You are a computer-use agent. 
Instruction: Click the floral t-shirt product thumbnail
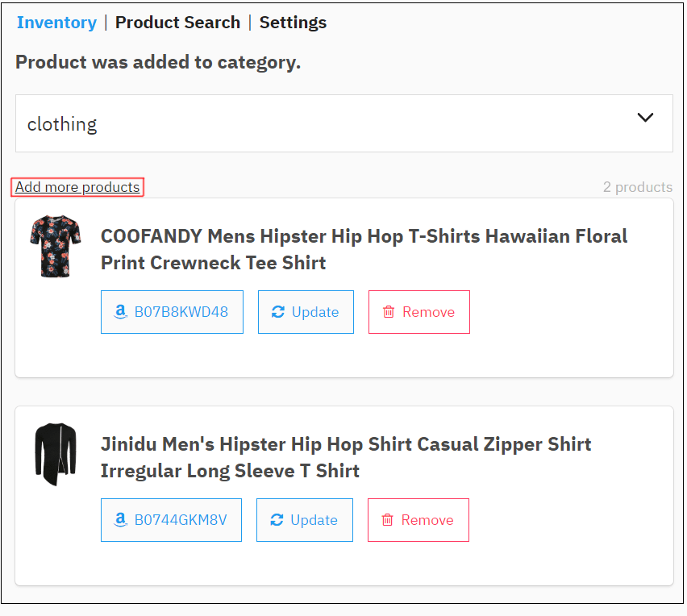[x=56, y=246]
